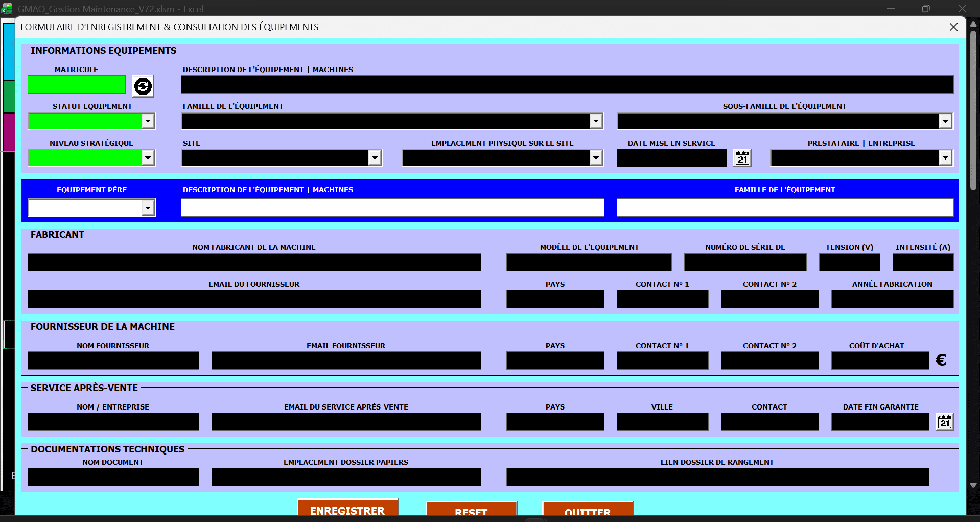Close the equipment form with the X

(x=953, y=27)
